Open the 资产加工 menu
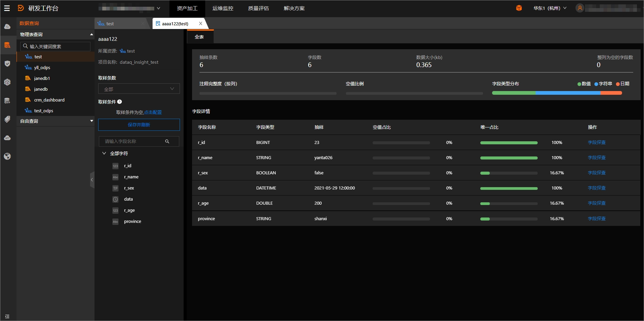Viewport: 644px width, 321px height. (187, 8)
